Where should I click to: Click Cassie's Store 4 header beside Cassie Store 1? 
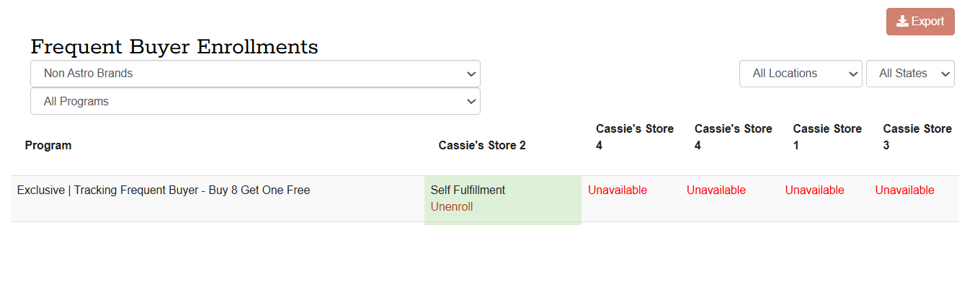[x=733, y=137]
